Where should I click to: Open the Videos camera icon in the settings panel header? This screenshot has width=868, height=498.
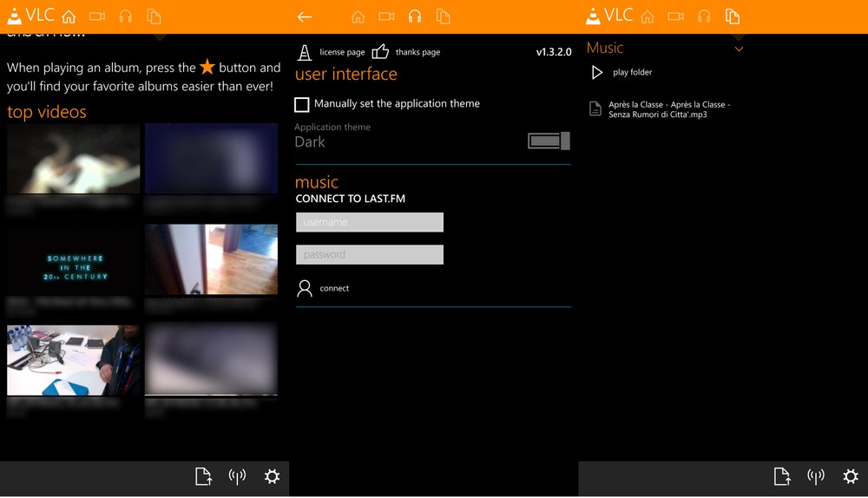click(386, 16)
